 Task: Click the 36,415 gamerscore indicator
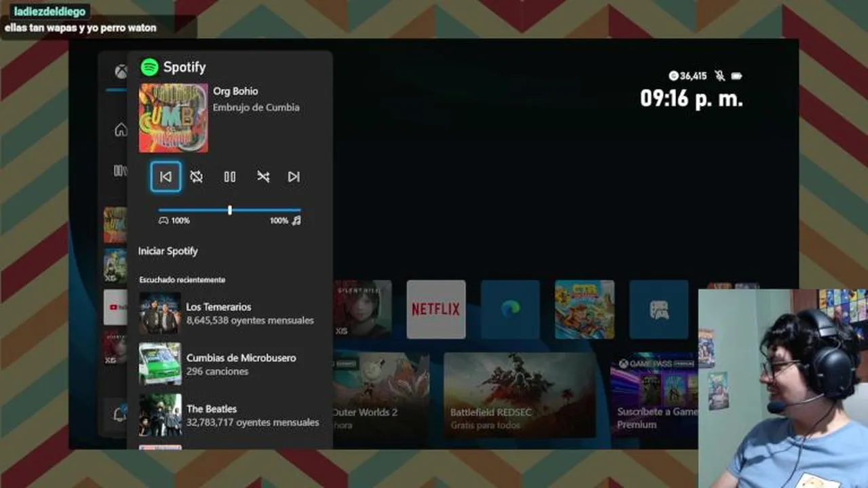[688, 76]
